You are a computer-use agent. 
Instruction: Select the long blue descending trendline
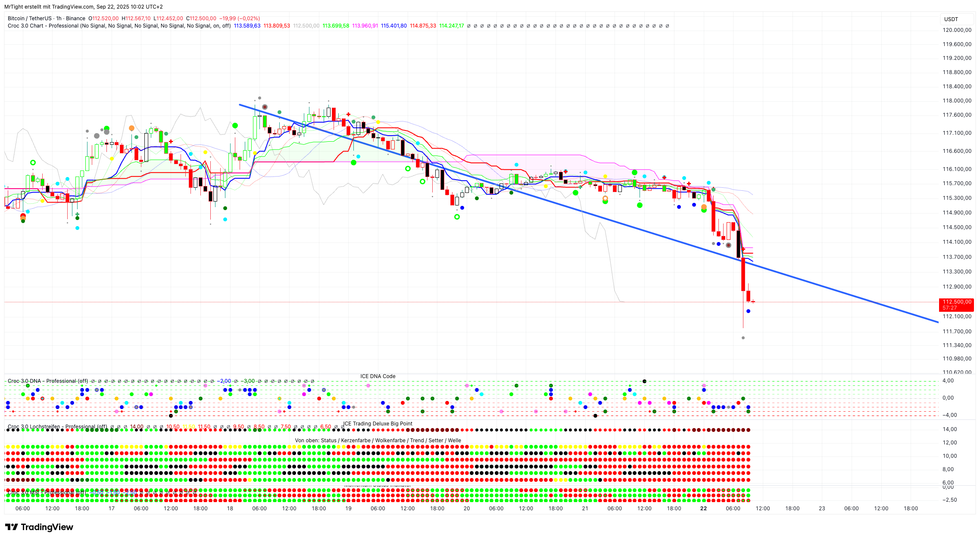[x=819, y=285]
